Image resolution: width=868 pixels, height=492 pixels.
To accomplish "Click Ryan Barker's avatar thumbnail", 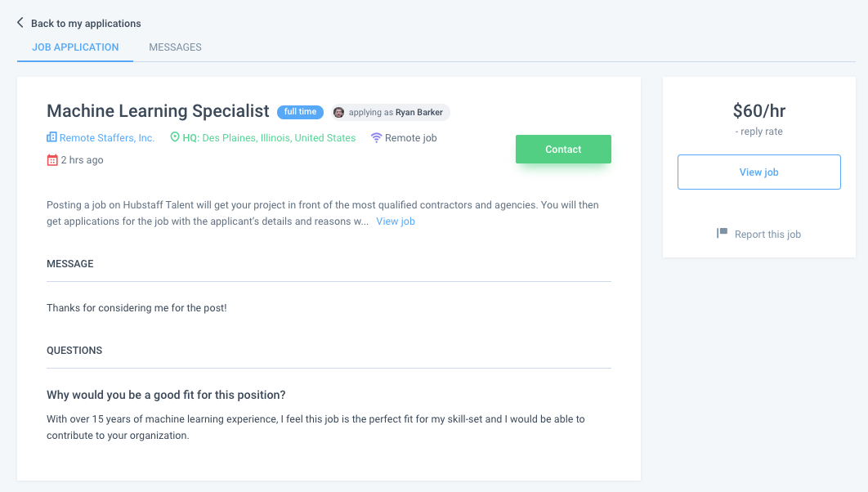I will [339, 112].
